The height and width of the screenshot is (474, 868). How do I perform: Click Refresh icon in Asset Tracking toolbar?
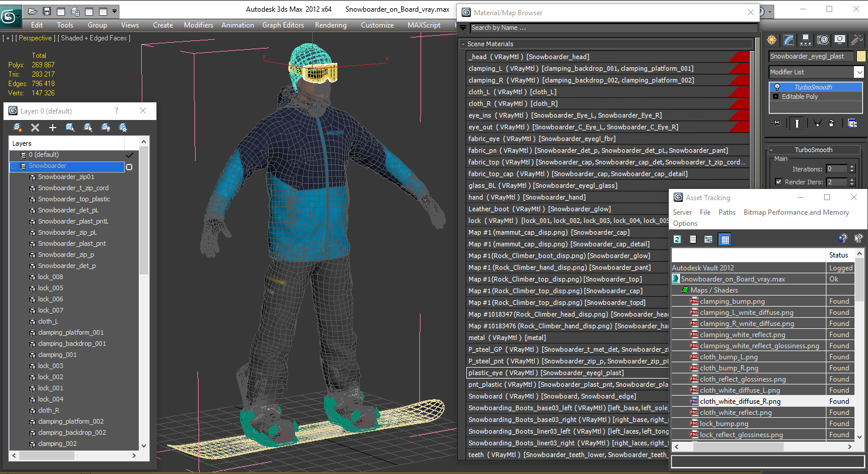(x=678, y=239)
